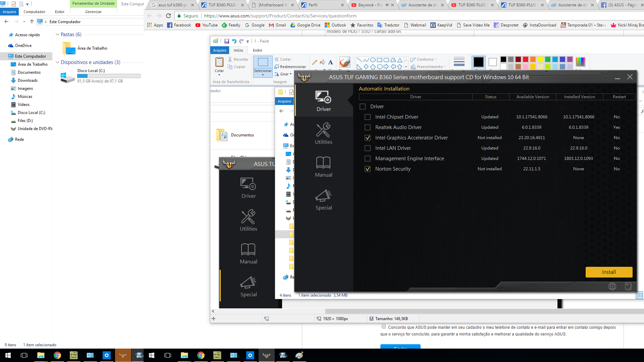The image size is (644, 362).
Task: Expand the Paint shapes gallery arrow
Action: click(x=406, y=67)
